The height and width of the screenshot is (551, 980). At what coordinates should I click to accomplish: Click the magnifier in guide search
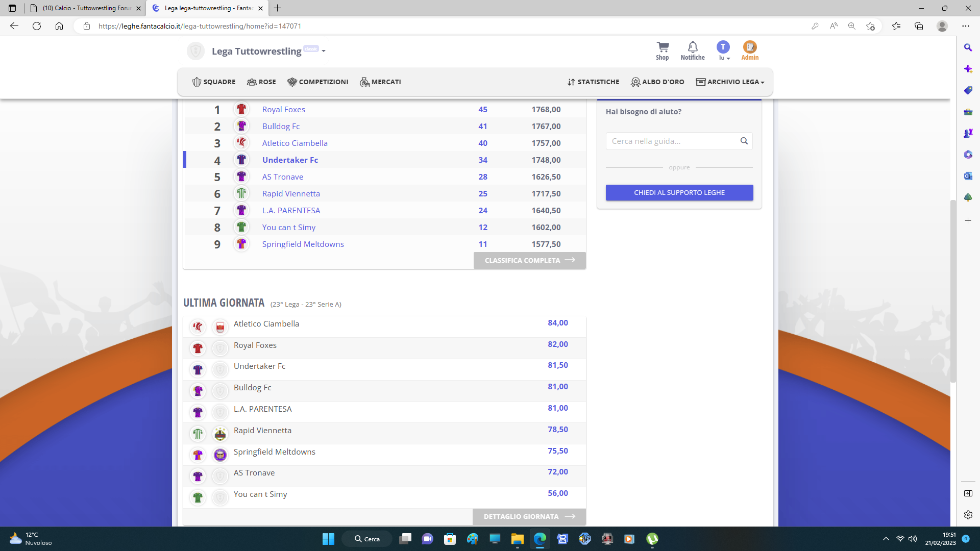coord(744,141)
